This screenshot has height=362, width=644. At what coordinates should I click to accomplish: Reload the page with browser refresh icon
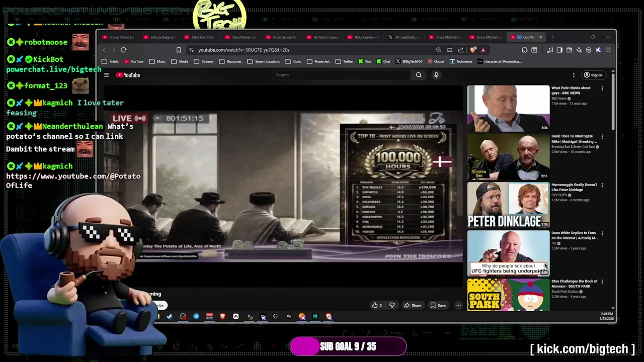tap(123, 50)
